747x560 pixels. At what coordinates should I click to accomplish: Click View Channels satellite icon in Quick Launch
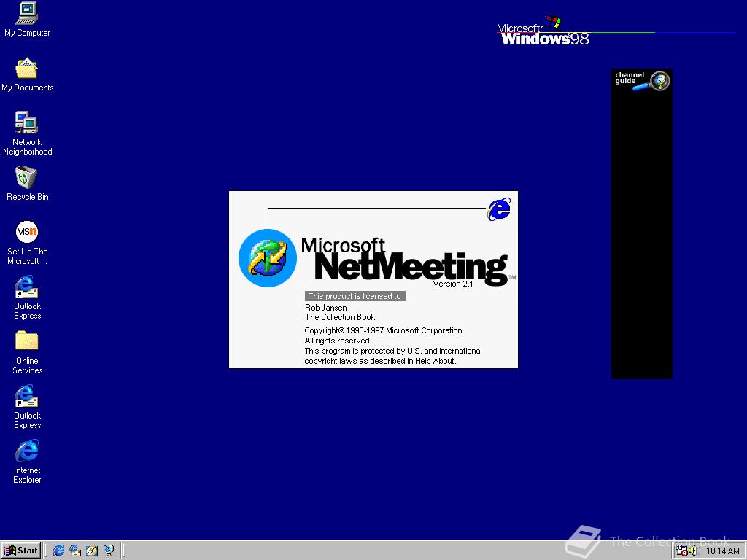point(109,551)
